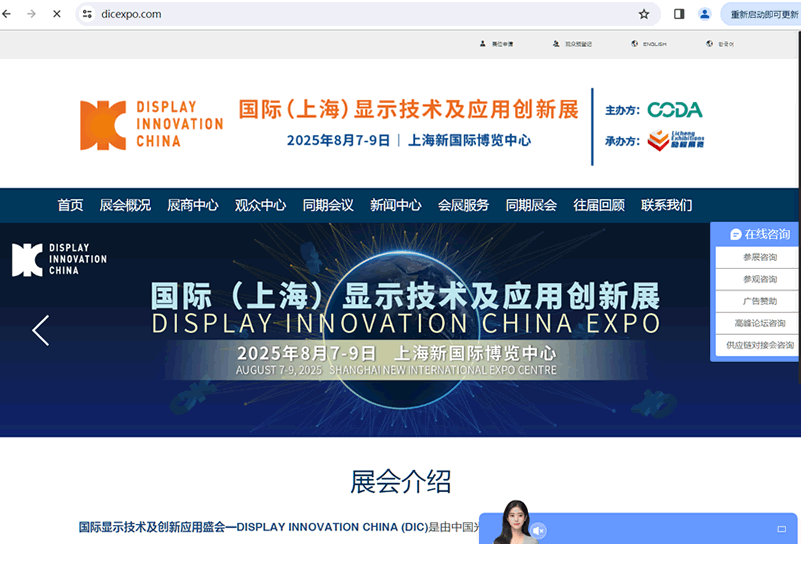The height and width of the screenshot is (563, 801).
Task: Switch language to 한국어
Action: 726,44
